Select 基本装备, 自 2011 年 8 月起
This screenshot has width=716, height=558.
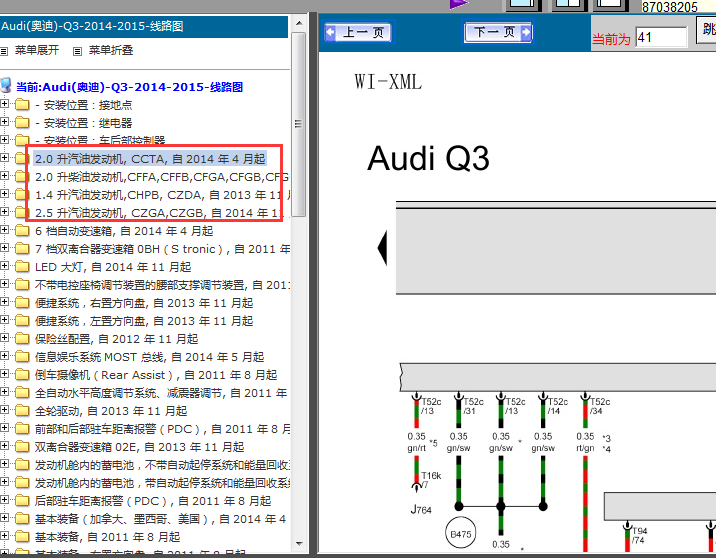108,537
